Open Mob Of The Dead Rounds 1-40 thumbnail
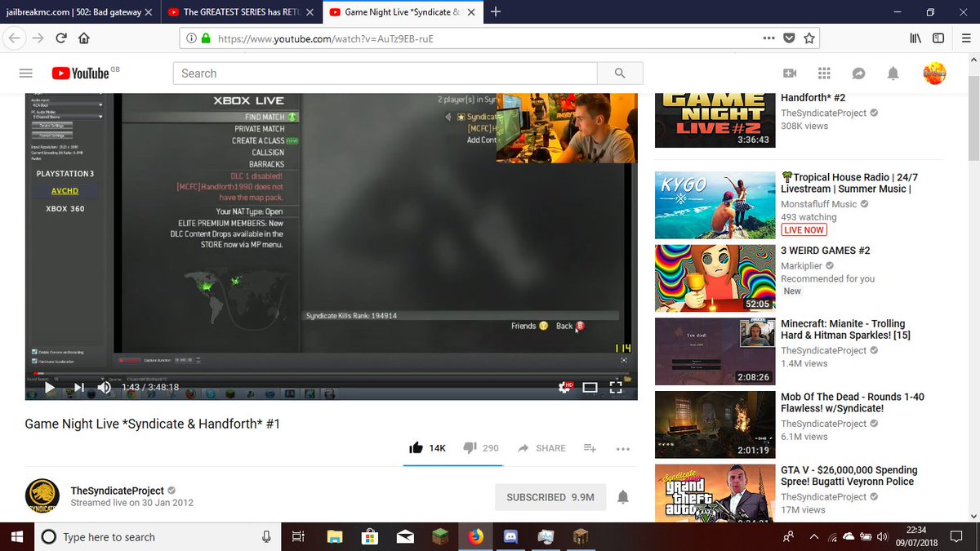980x551 pixels. pyautogui.click(x=715, y=424)
